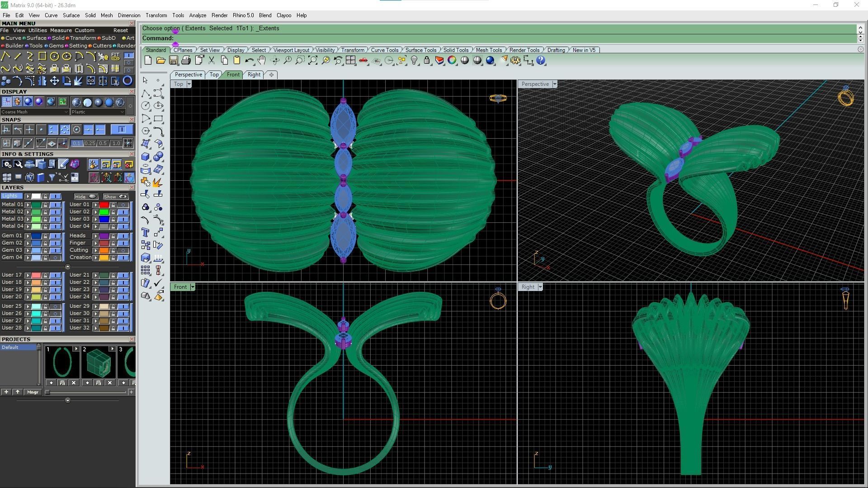868x488 pixels.
Task: Click the Hide layers button
Action: coord(86,197)
